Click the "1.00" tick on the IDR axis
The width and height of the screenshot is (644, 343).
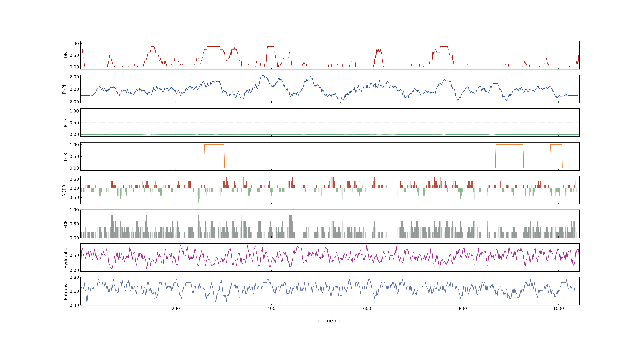pyautogui.click(x=74, y=44)
